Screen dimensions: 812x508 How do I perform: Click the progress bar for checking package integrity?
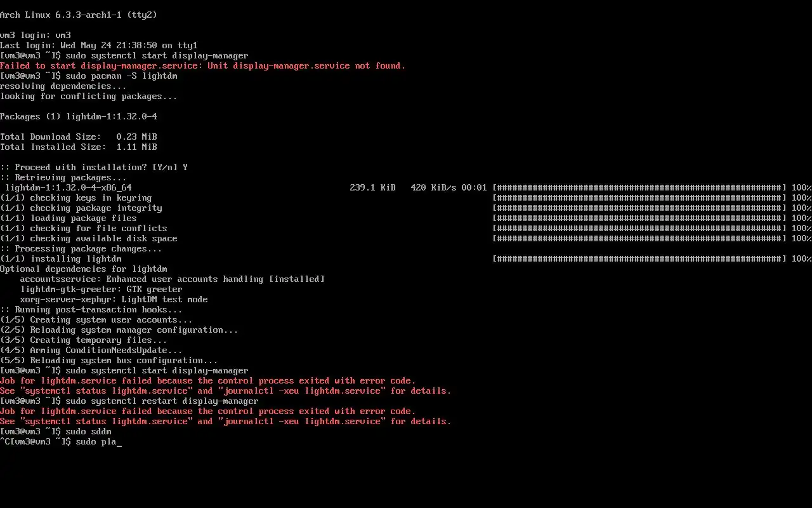pyautogui.click(x=639, y=208)
